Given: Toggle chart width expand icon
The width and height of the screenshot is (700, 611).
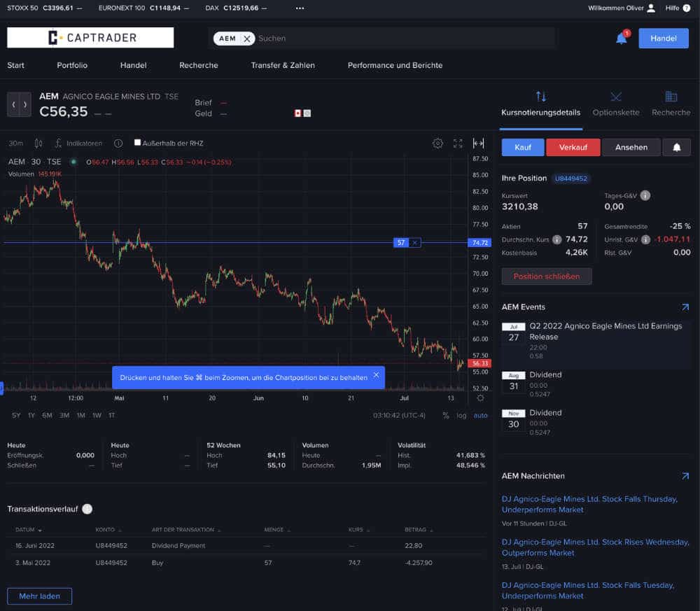Looking at the screenshot, I should 478,143.
